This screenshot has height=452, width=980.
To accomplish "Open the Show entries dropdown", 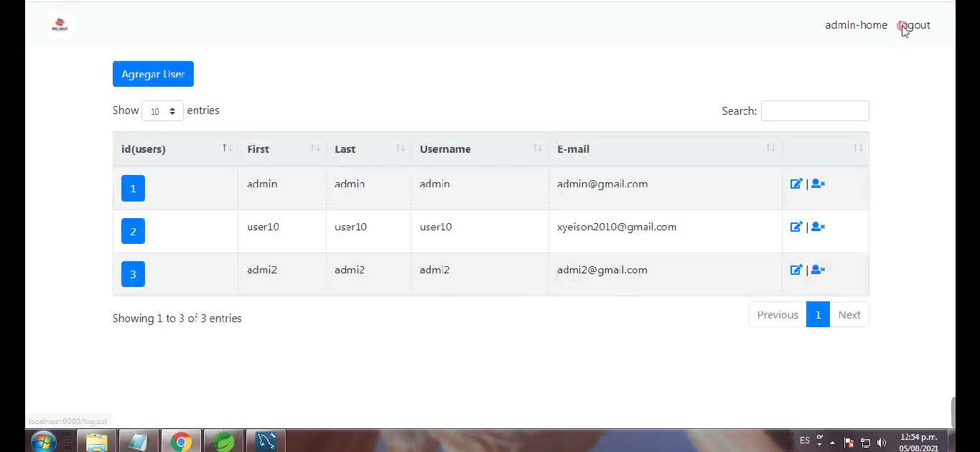I will [x=162, y=110].
